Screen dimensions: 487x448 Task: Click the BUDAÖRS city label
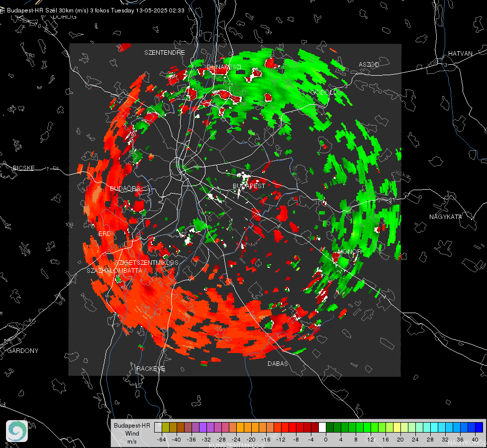(125, 188)
